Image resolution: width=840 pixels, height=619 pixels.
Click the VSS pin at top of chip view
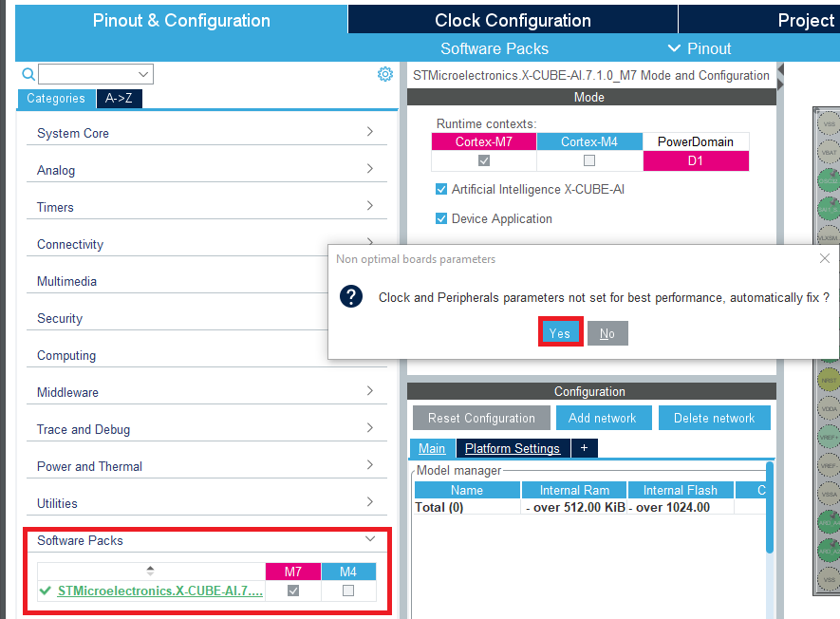(829, 123)
